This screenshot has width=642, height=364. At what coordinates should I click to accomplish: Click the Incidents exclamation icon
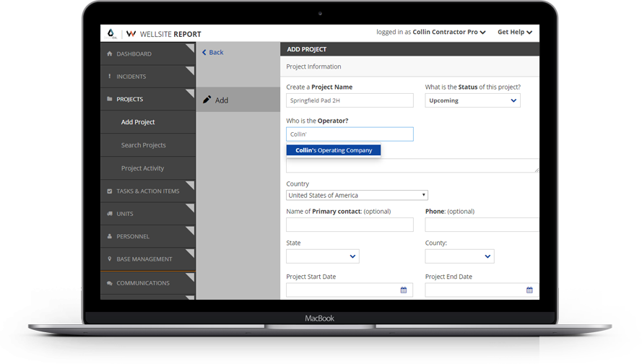coord(110,77)
